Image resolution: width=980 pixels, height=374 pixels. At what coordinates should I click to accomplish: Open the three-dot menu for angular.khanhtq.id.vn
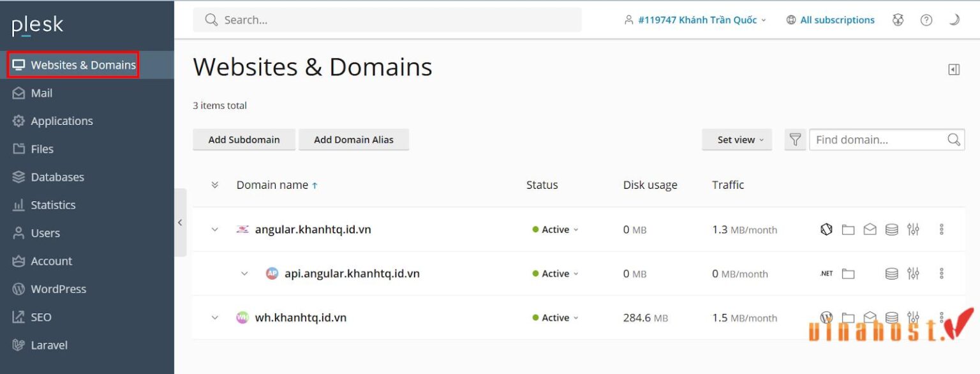[942, 230]
